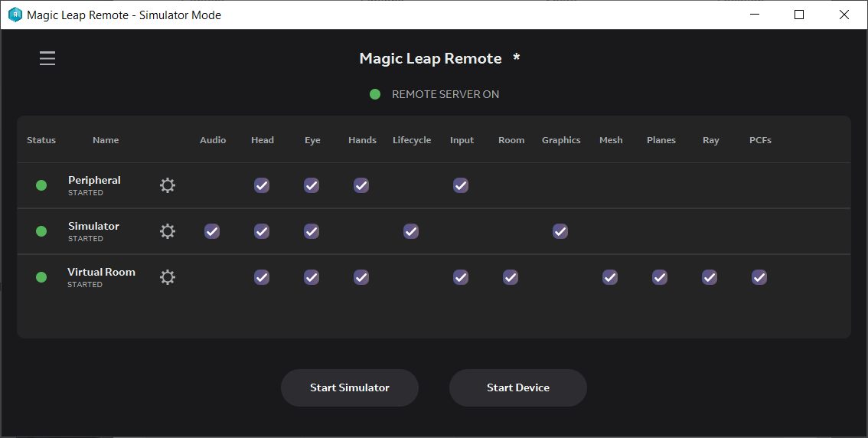Uncheck Lifecycle for Simulator
The width and height of the screenshot is (868, 438).
411,231
